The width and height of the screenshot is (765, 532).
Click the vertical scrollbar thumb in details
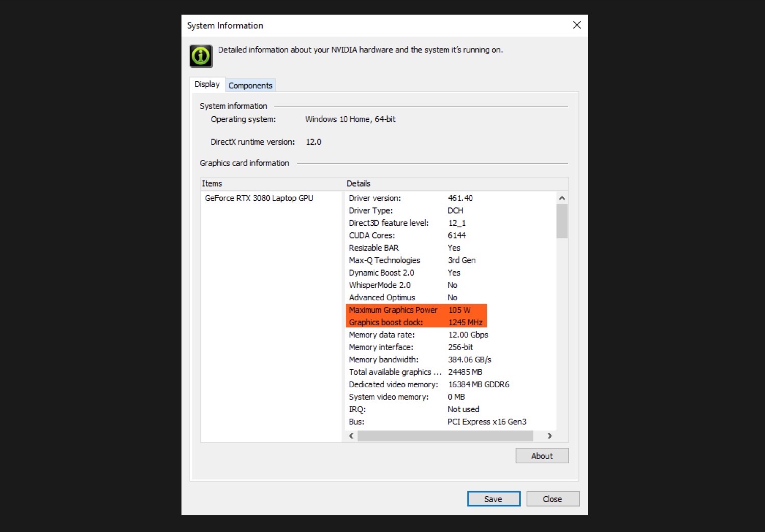click(562, 221)
